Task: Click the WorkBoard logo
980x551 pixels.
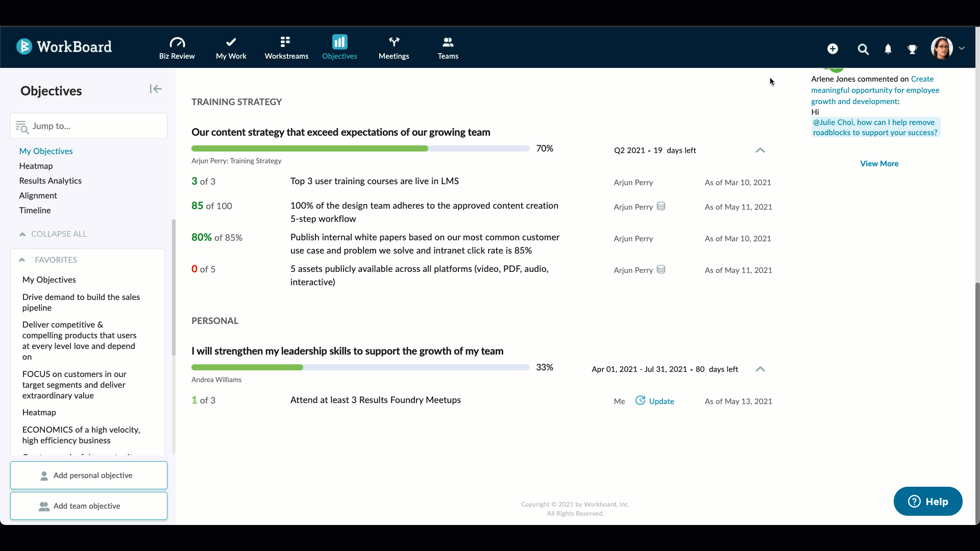Action: pos(64,46)
